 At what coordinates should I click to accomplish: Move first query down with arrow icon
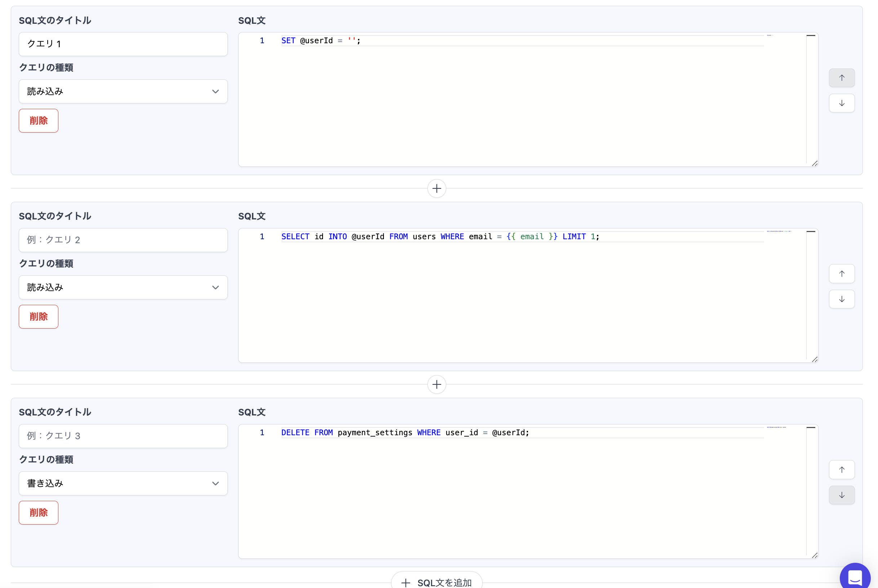click(x=841, y=103)
